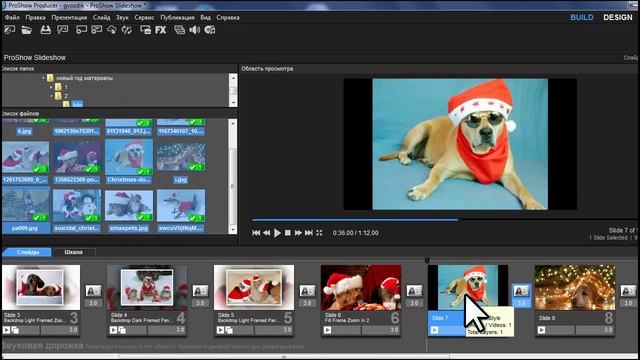The height and width of the screenshot is (360, 640).
Task: Step backward in the preview
Action: 267,233
